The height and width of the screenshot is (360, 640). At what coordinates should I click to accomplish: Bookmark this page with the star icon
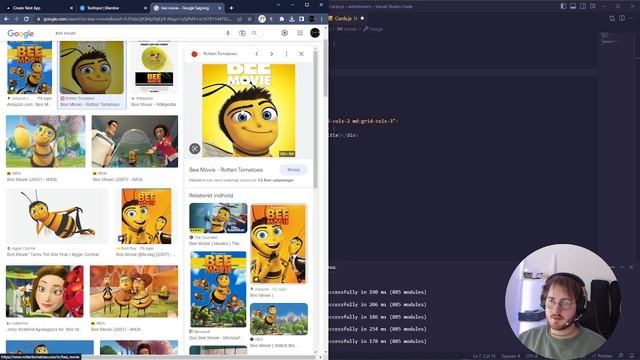pyautogui.click(x=250, y=19)
